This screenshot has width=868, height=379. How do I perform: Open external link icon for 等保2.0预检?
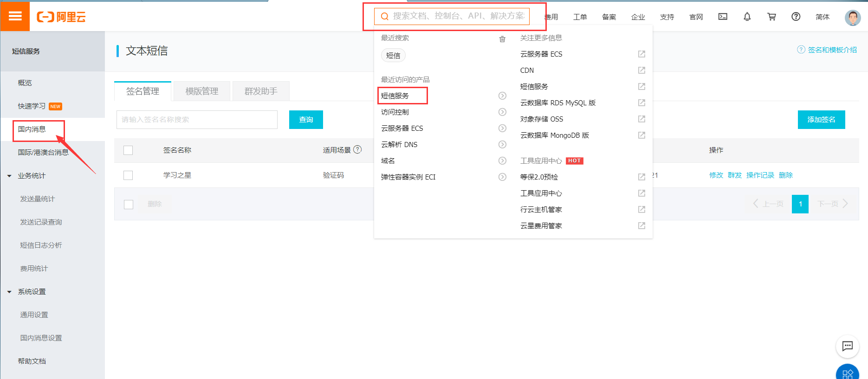[641, 177]
